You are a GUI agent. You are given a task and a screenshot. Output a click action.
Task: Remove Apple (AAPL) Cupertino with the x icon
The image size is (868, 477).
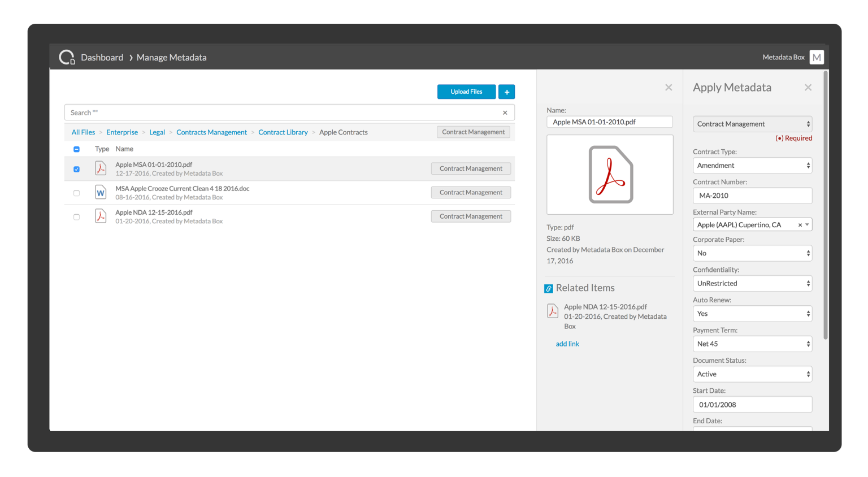(x=800, y=224)
